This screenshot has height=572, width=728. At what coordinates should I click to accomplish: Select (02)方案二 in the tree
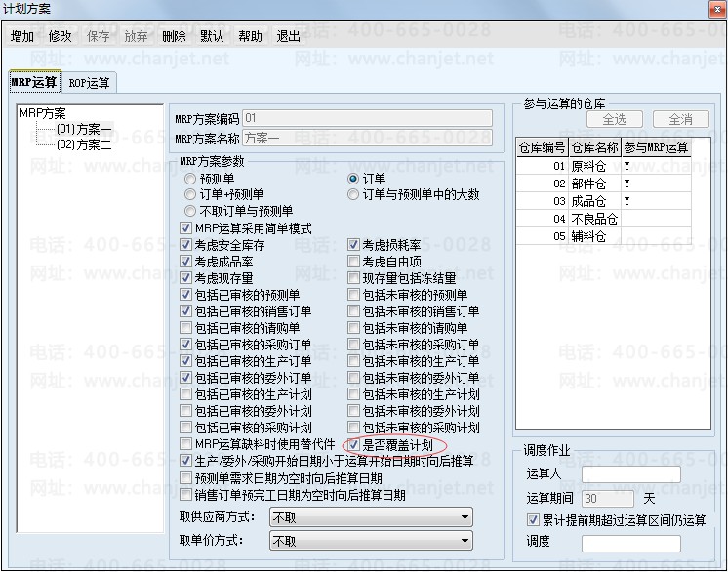[84, 144]
